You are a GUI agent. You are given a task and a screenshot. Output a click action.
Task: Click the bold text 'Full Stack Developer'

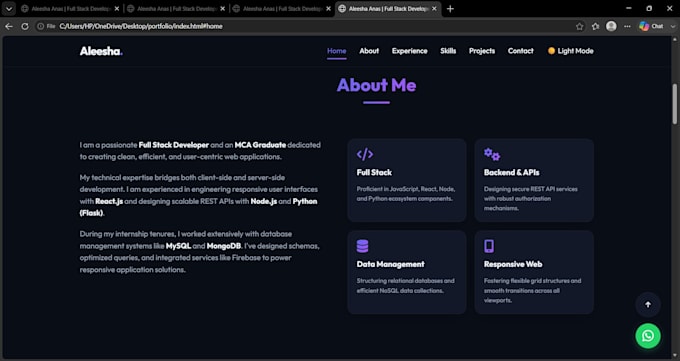click(173, 145)
